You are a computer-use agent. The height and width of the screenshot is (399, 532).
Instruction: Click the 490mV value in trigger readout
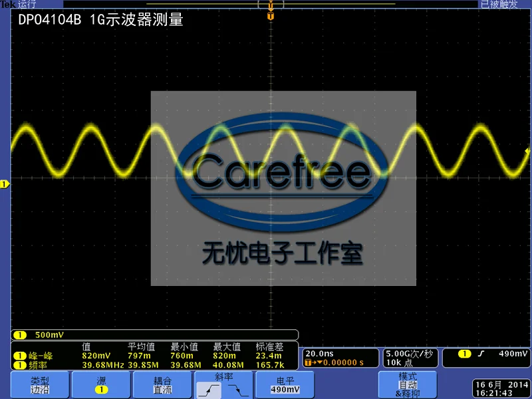(513, 354)
